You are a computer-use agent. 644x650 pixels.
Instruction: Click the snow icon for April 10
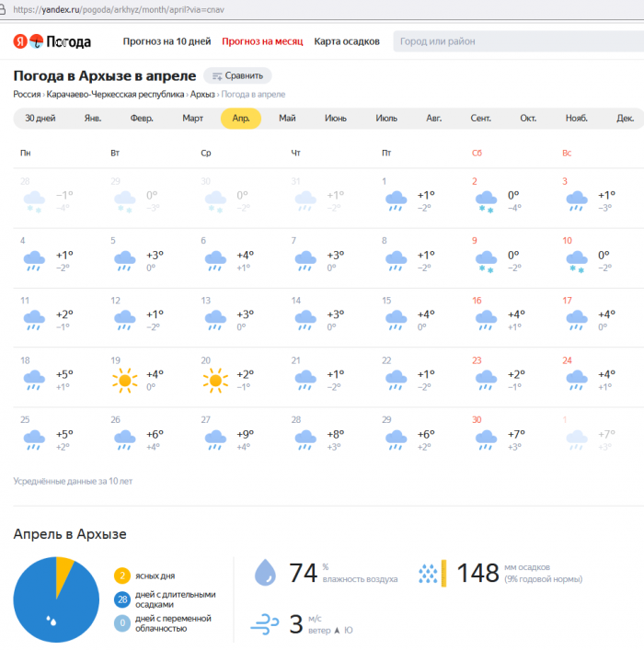pos(577,262)
